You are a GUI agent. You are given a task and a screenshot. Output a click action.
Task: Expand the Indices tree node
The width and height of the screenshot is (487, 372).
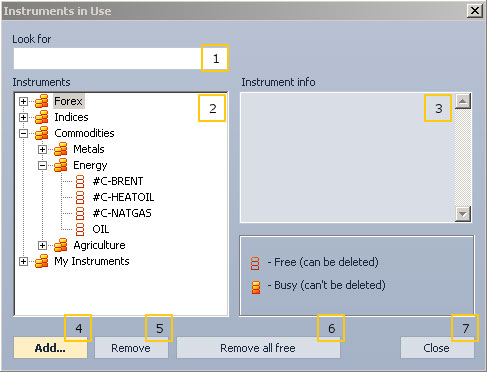pos(23,117)
